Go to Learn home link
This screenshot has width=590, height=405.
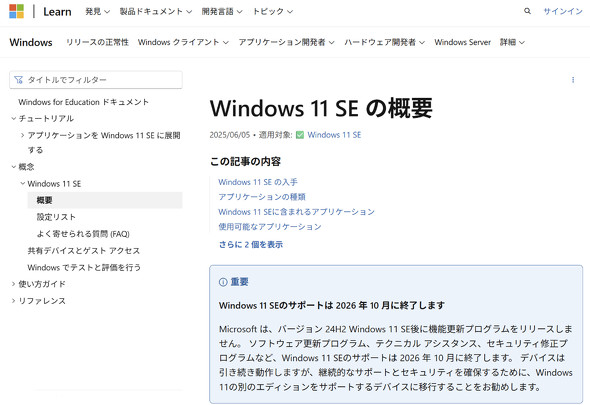tap(57, 12)
